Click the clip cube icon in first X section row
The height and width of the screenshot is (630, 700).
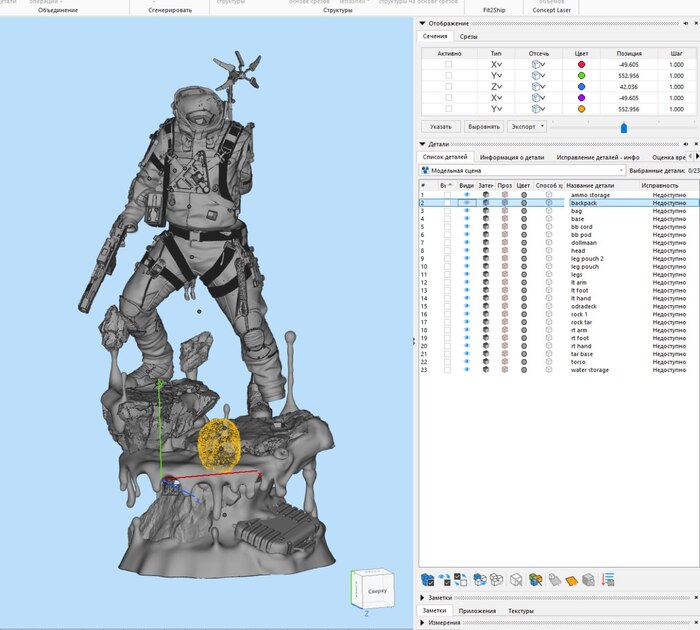pyautogui.click(x=536, y=64)
